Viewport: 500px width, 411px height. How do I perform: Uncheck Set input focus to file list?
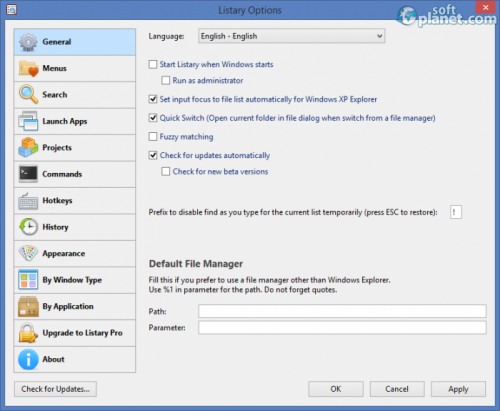(x=153, y=99)
